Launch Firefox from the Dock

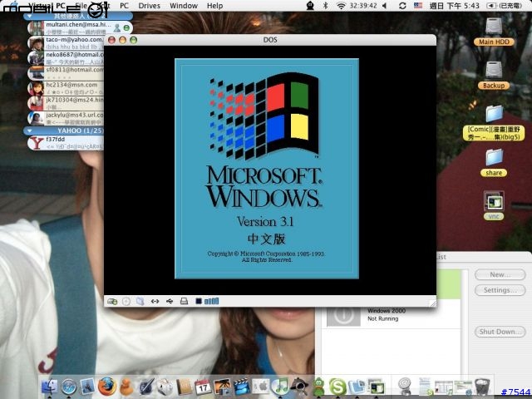tap(107, 387)
